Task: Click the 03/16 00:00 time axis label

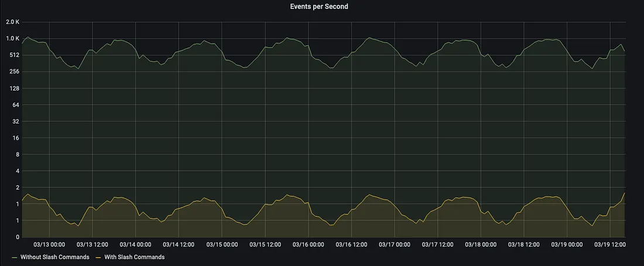Action: [308, 244]
